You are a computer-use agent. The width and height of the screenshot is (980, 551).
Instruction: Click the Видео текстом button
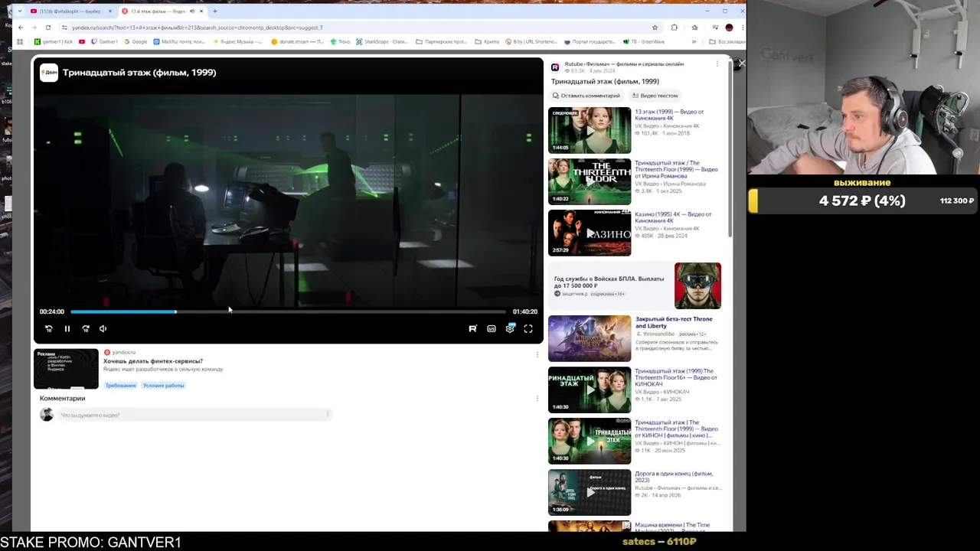[655, 96]
